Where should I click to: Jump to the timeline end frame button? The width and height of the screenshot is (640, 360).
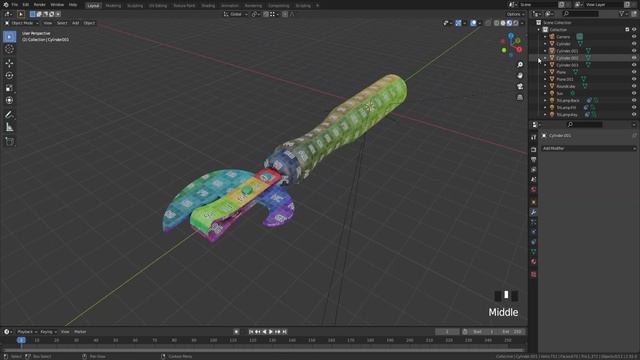tap(285, 332)
